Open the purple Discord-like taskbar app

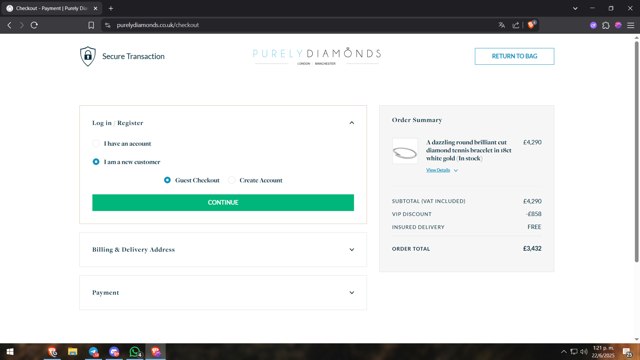(114, 352)
